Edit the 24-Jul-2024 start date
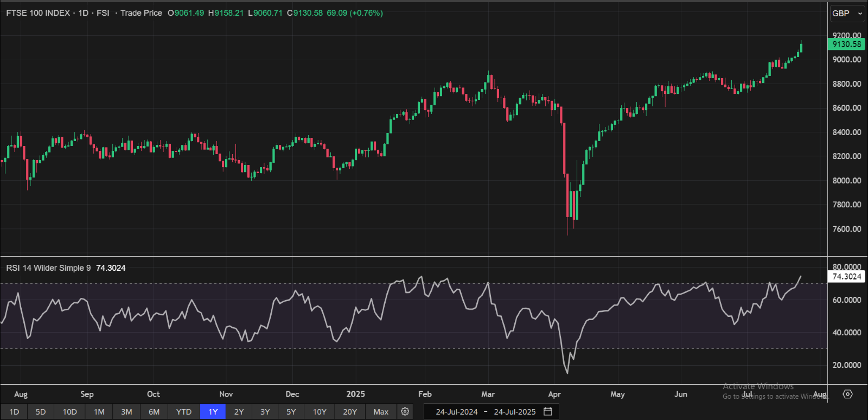Viewport: 868px width, 420px height. 457,412
